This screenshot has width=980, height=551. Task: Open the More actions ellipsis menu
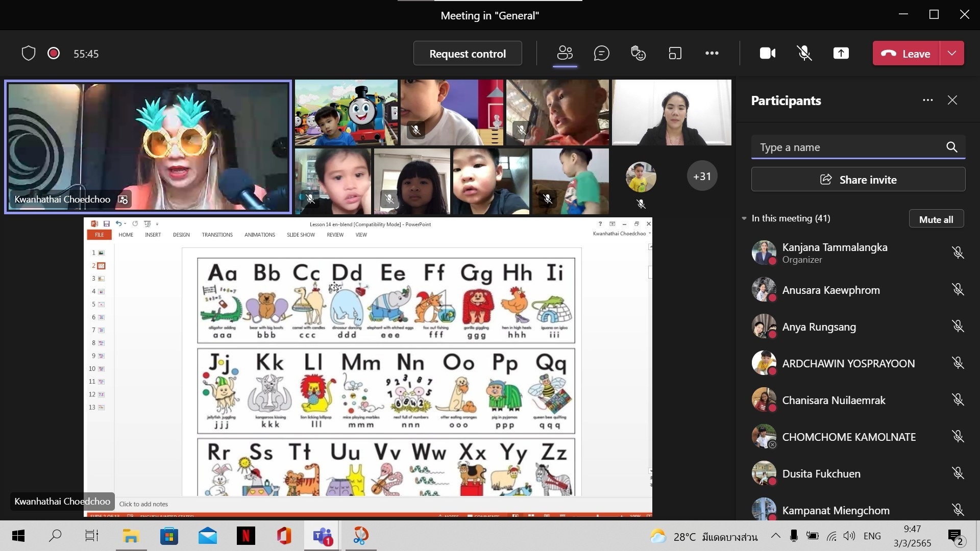pos(712,54)
